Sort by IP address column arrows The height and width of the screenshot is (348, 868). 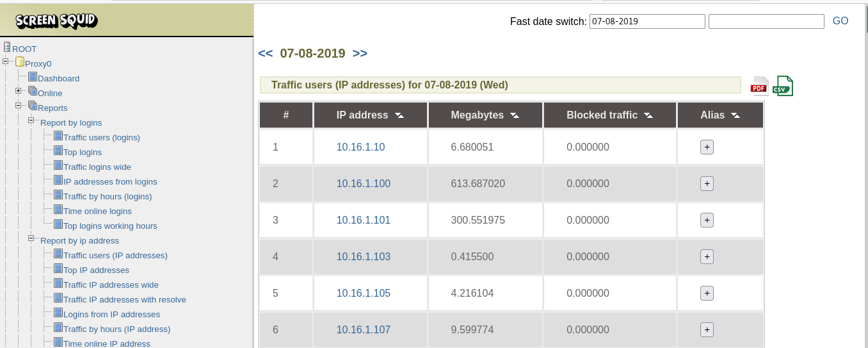tap(399, 116)
